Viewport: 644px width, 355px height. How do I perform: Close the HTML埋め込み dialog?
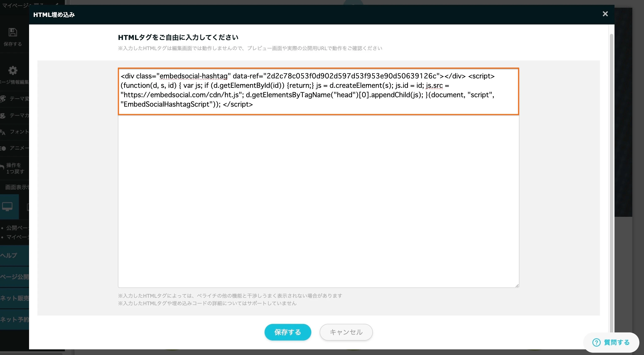point(605,14)
